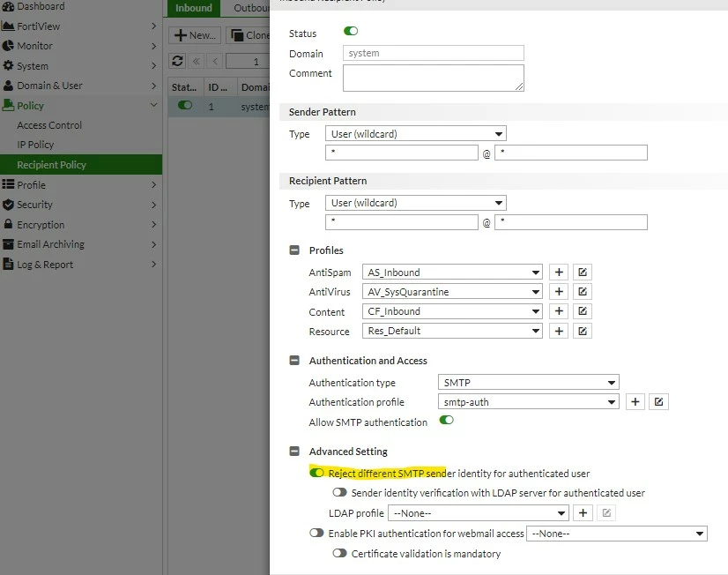Viewport: 728px width, 575px height.
Task: Toggle Certificate validation is mandatory
Action: click(x=339, y=553)
